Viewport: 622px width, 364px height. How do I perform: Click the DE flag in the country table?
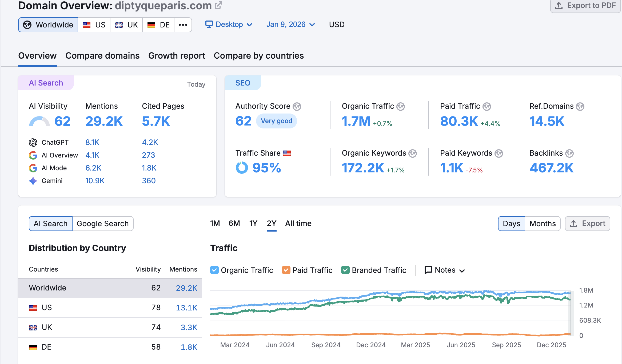point(33,347)
